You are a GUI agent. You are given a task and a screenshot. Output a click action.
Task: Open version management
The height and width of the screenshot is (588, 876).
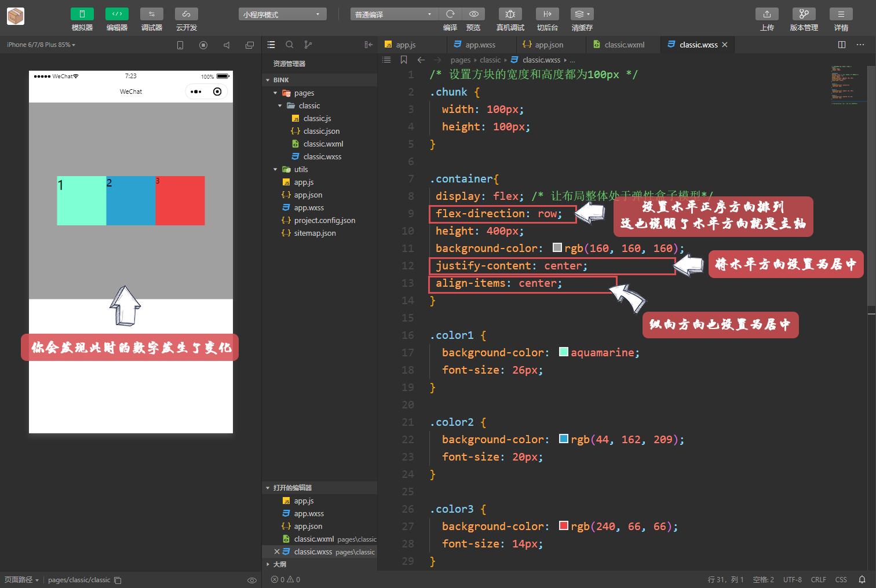(x=804, y=14)
